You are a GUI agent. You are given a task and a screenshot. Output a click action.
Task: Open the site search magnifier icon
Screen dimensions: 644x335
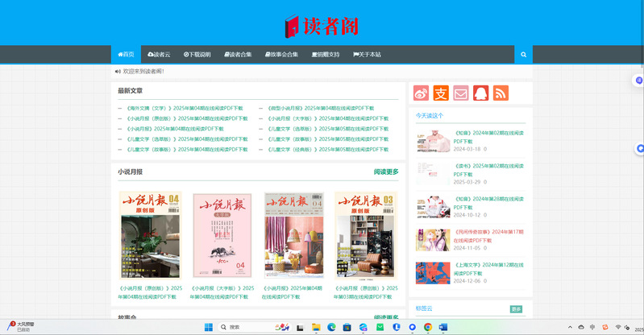pyautogui.click(x=523, y=54)
